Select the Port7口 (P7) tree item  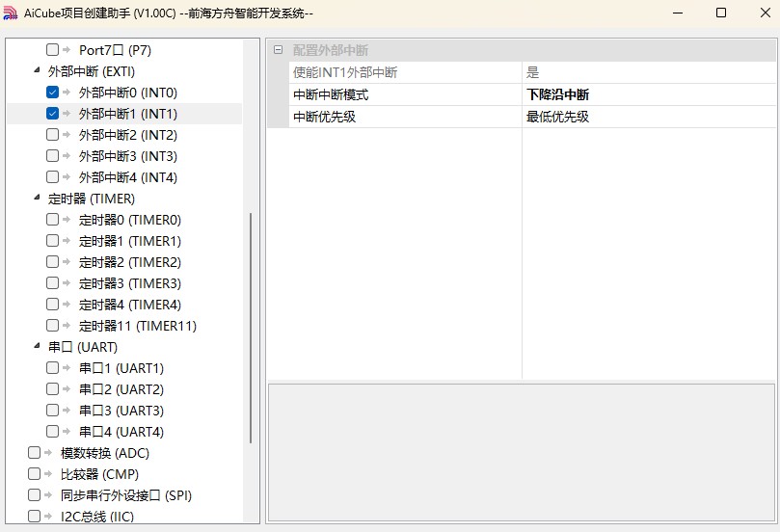(115, 50)
